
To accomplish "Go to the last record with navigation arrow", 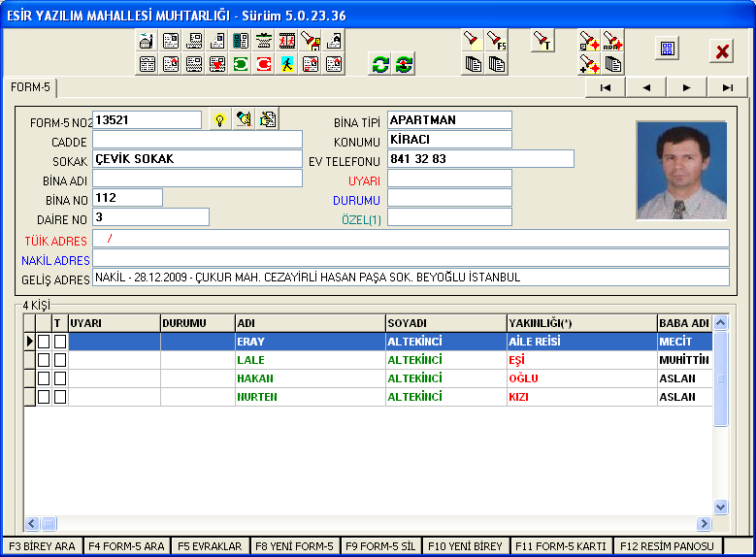I will (x=727, y=87).
